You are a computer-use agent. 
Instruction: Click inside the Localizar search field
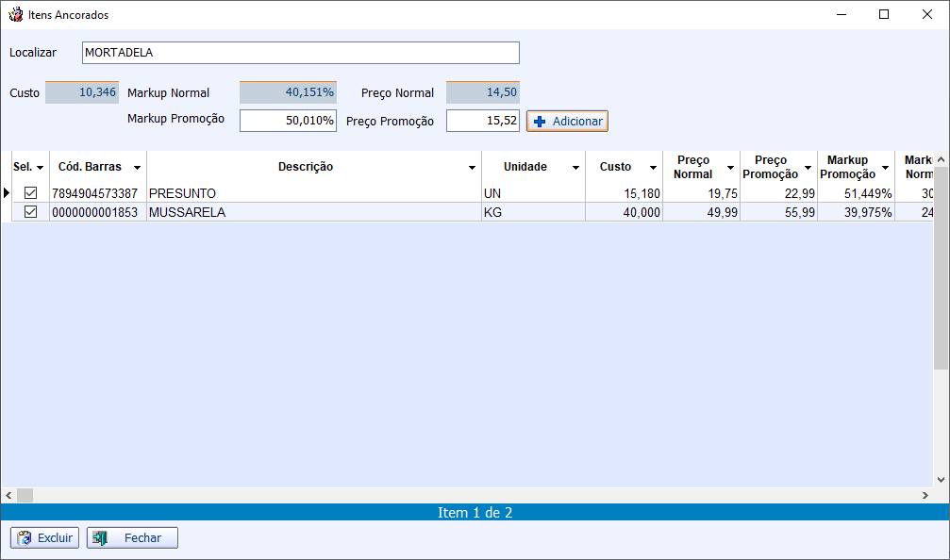300,53
